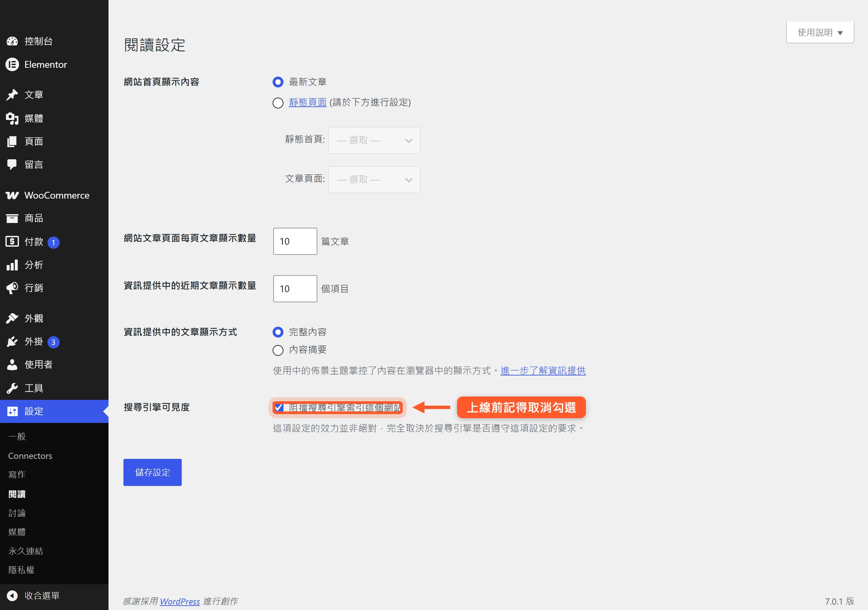The height and width of the screenshot is (610, 868).
Task: Open the 進一步了解資訊提供 link
Action: [543, 371]
